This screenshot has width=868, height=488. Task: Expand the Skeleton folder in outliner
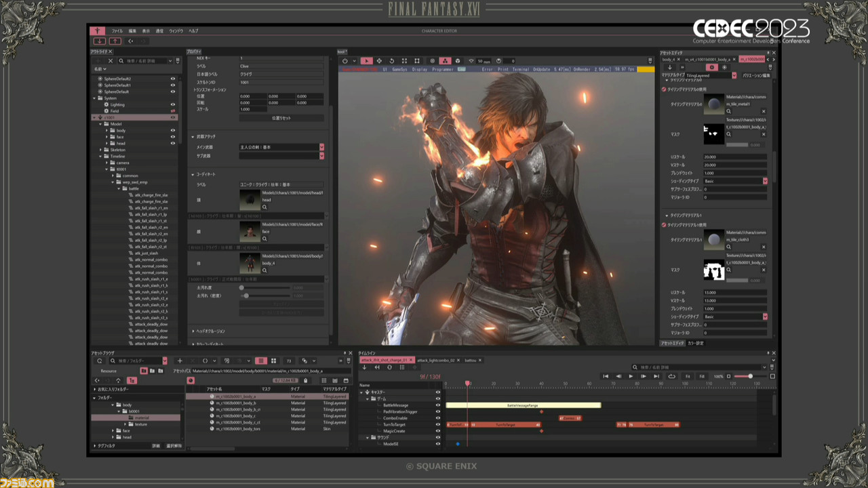tap(101, 150)
